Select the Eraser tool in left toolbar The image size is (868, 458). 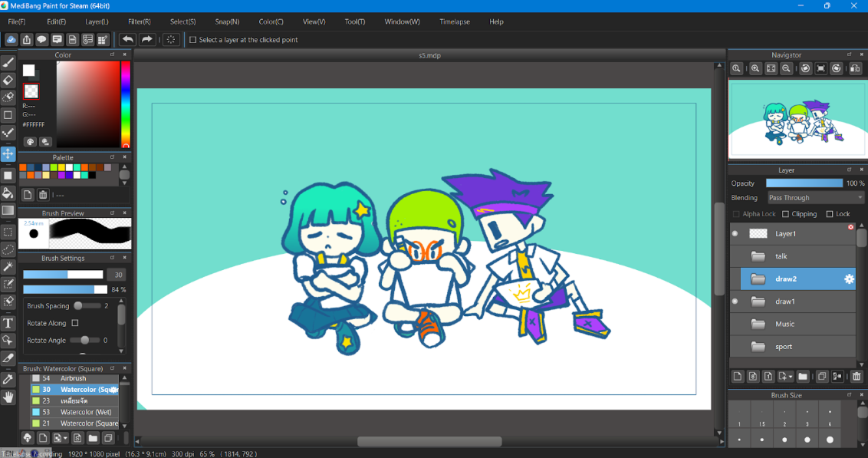pyautogui.click(x=8, y=80)
